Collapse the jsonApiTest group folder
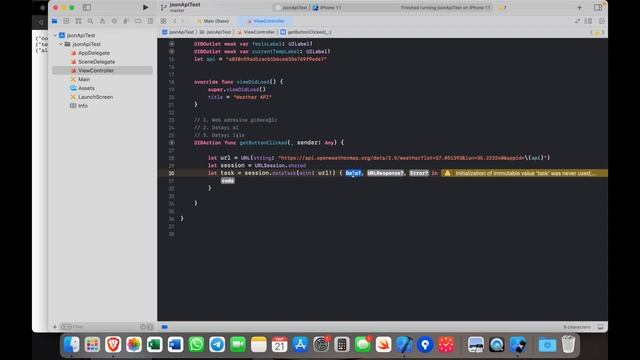This screenshot has height=360, width=640. (x=60, y=44)
